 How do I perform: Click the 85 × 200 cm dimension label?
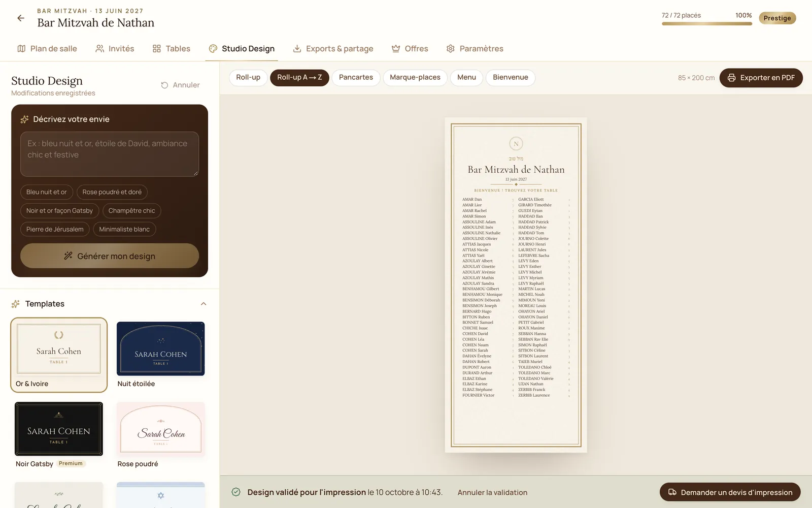(696, 78)
